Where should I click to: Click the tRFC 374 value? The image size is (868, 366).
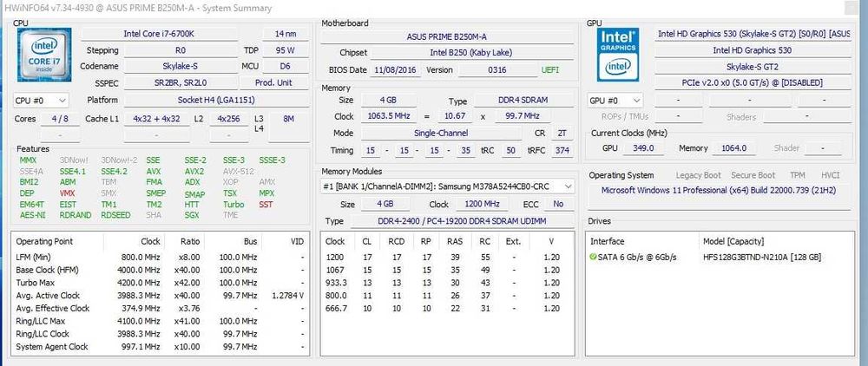[563, 150]
